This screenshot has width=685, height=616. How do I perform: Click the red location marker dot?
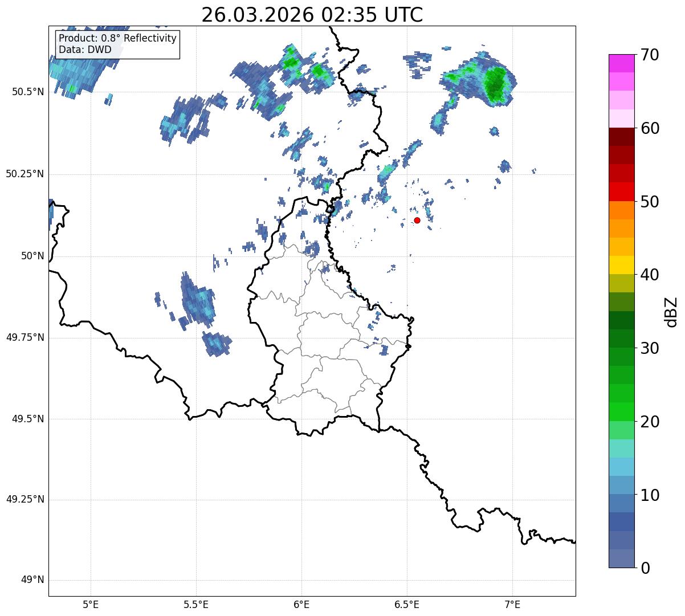[x=417, y=220]
